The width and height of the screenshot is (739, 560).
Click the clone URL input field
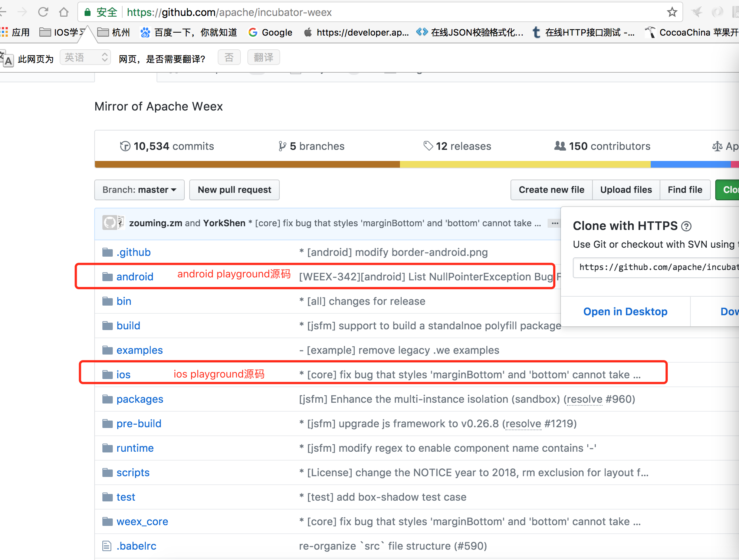[656, 267]
